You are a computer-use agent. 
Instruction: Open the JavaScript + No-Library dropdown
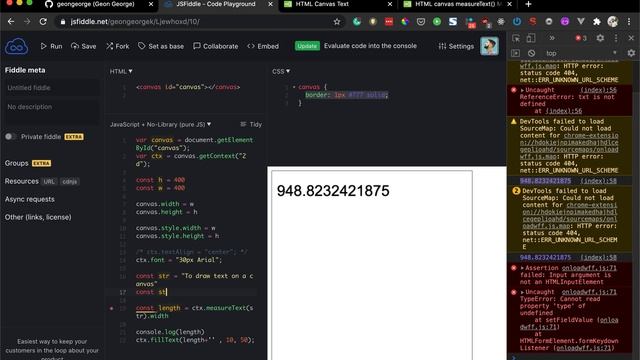160,124
